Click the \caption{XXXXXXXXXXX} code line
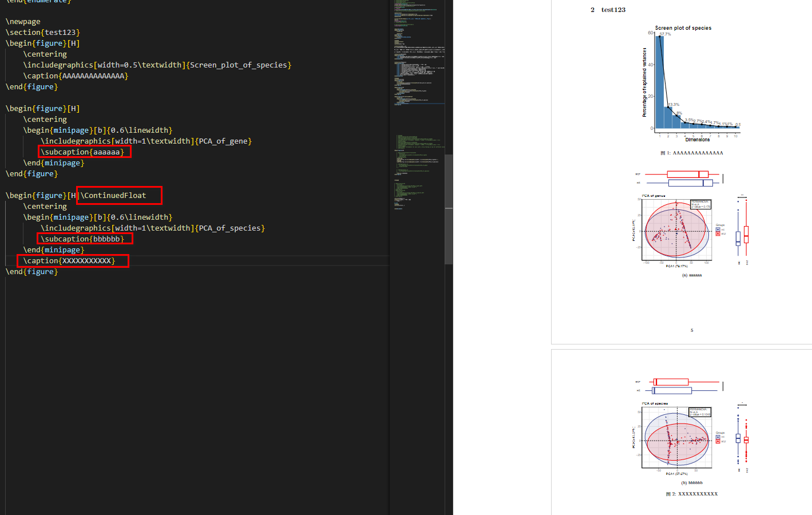This screenshot has width=812, height=515. pyautogui.click(x=69, y=260)
